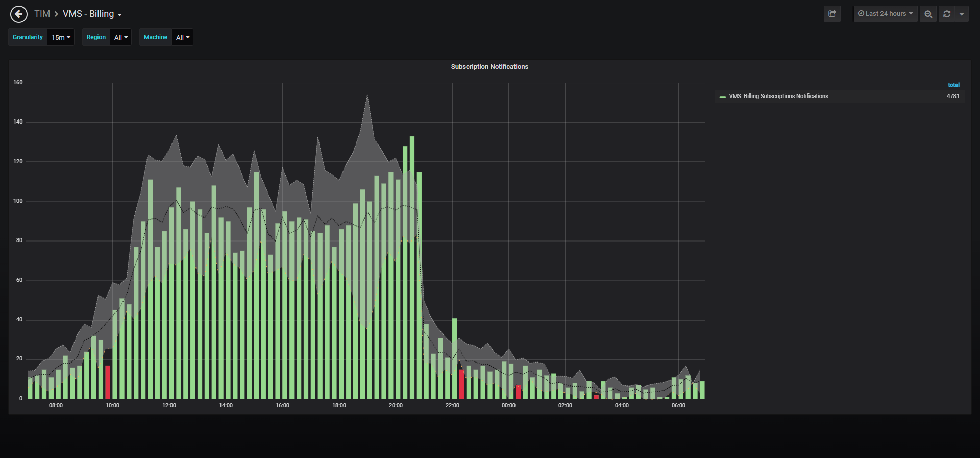Open the green legend color swatch
The width and height of the screenshot is (980, 458).
tap(722, 97)
